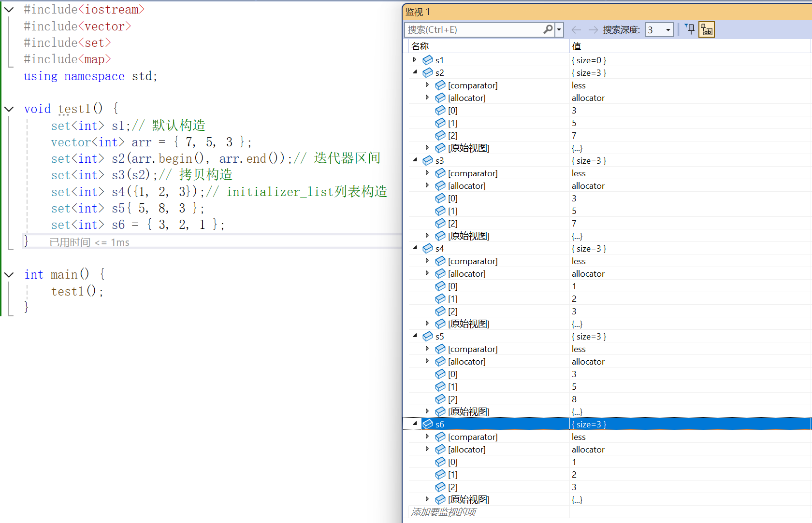
Task: Select the 监视 1 panel title tab
Action: [418, 12]
